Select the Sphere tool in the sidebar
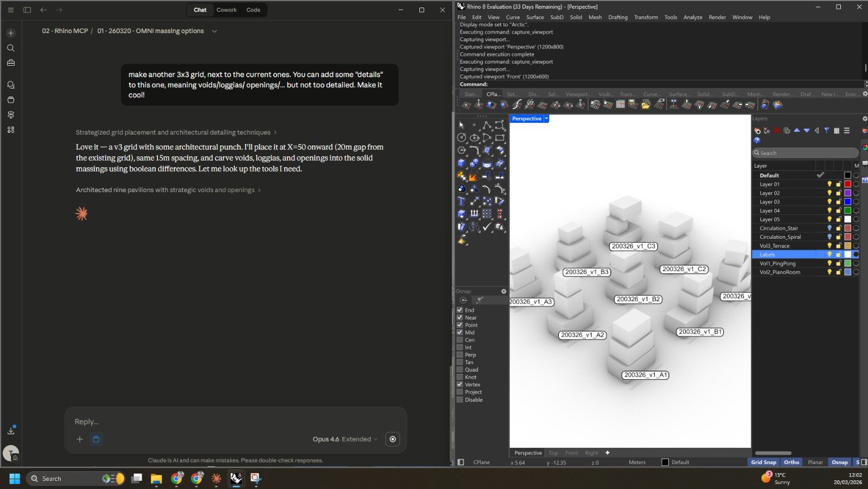868x489 pixels. tap(474, 163)
